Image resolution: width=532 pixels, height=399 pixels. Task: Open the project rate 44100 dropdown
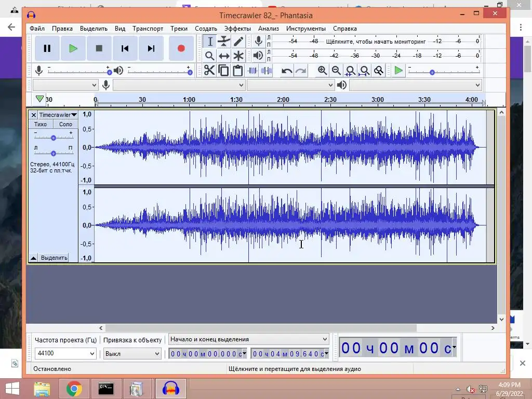[x=65, y=353]
